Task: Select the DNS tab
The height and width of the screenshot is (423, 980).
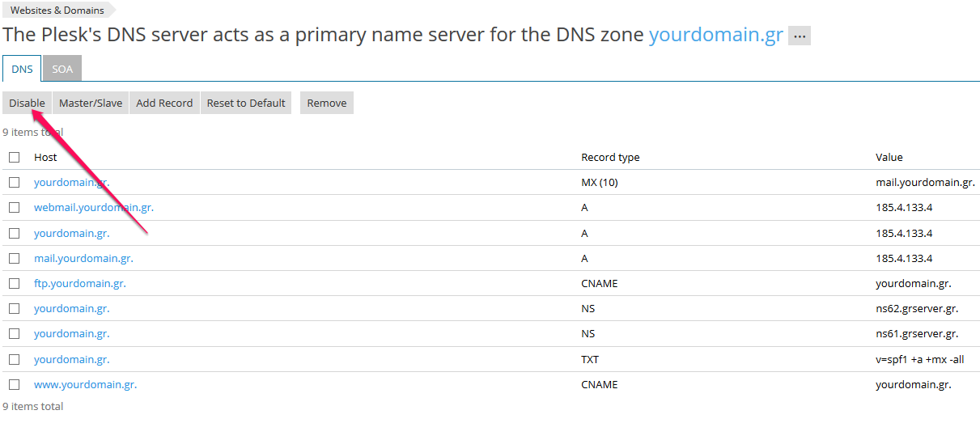Action: coord(22,69)
